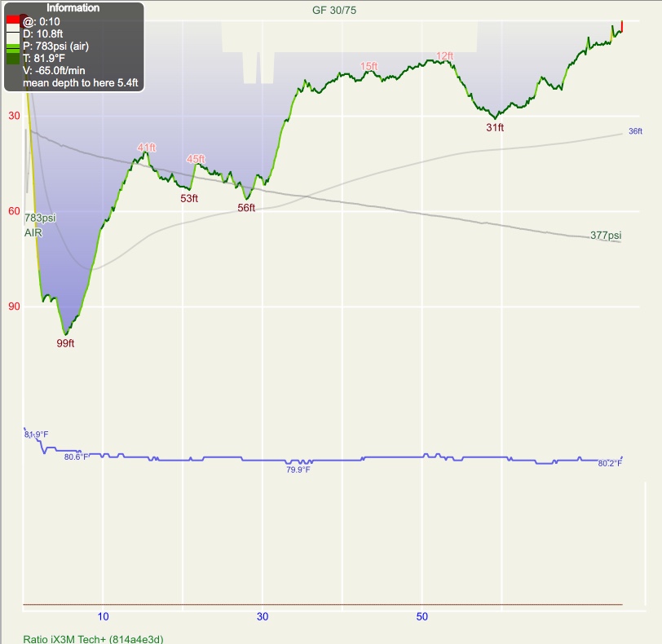Click the 53ft depth marker label
This screenshot has width=662, height=644.
point(189,198)
